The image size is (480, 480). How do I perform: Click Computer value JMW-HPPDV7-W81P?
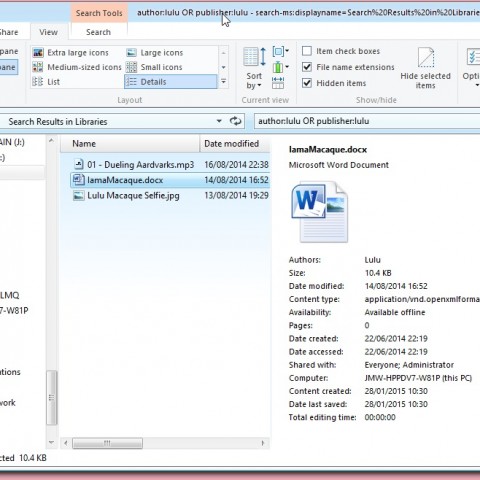pyautogui.click(x=418, y=378)
